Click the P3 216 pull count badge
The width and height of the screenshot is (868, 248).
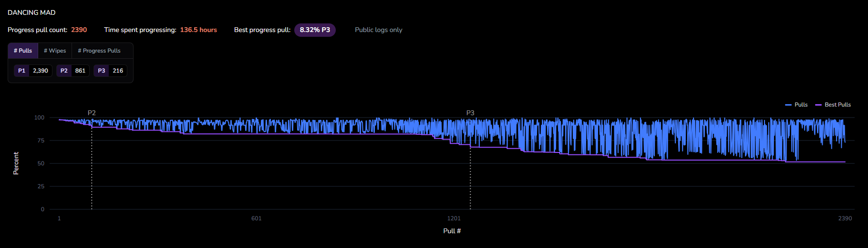click(x=110, y=71)
